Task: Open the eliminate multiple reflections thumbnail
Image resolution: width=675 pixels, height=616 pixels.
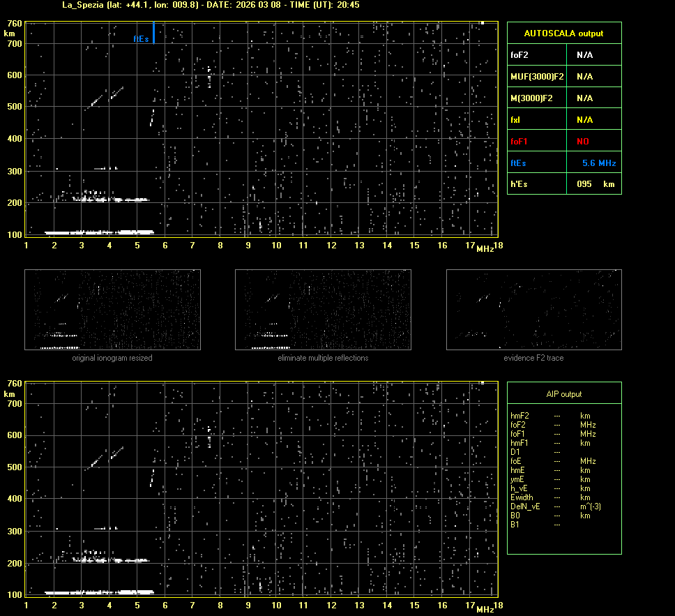Action: point(323,310)
